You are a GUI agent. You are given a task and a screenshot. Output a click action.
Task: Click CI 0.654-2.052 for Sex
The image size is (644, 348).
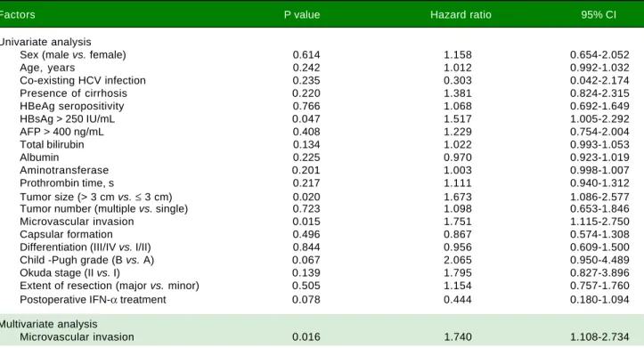(x=599, y=54)
